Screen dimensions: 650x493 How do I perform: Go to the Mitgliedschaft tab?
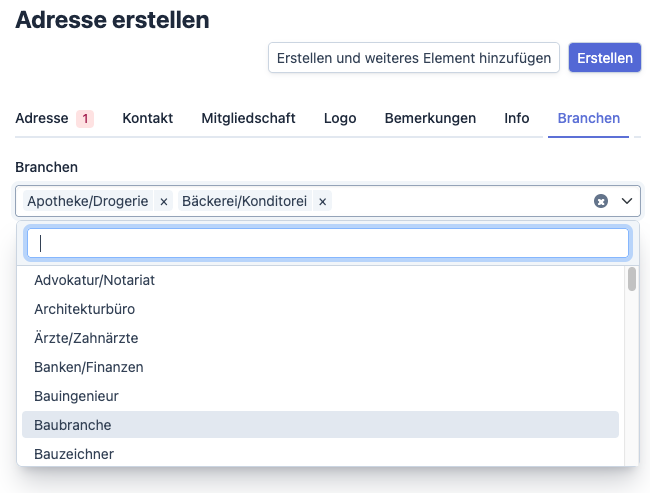pyautogui.click(x=248, y=118)
